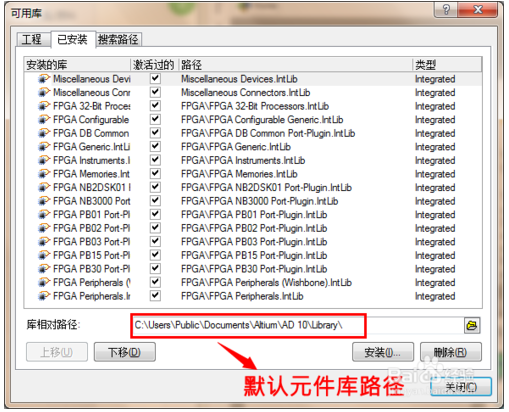509x412 pixels.
Task: Toggle FPGA NB2DSK01 Port-Plugin checkbox
Action: pos(155,187)
